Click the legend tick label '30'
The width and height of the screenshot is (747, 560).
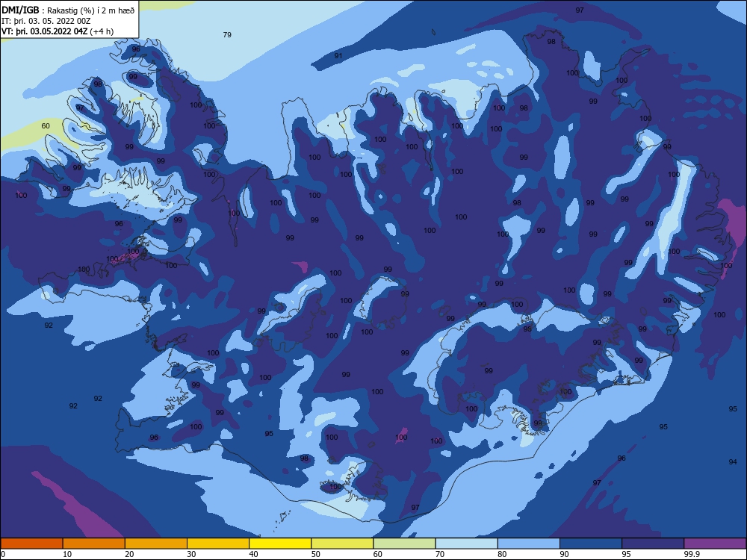click(x=191, y=554)
